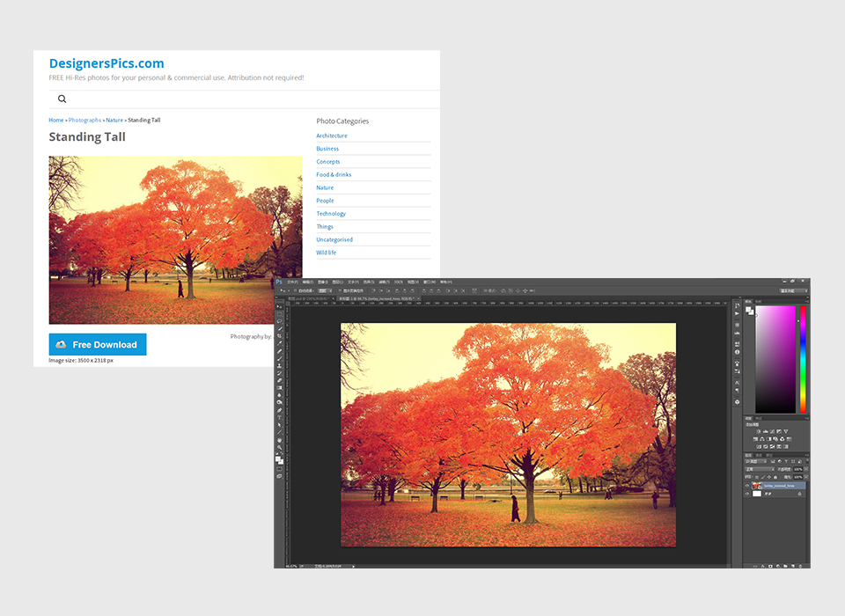This screenshot has width=845, height=616.
Task: Open the first menu next to Ps logo
Action: pos(292,282)
